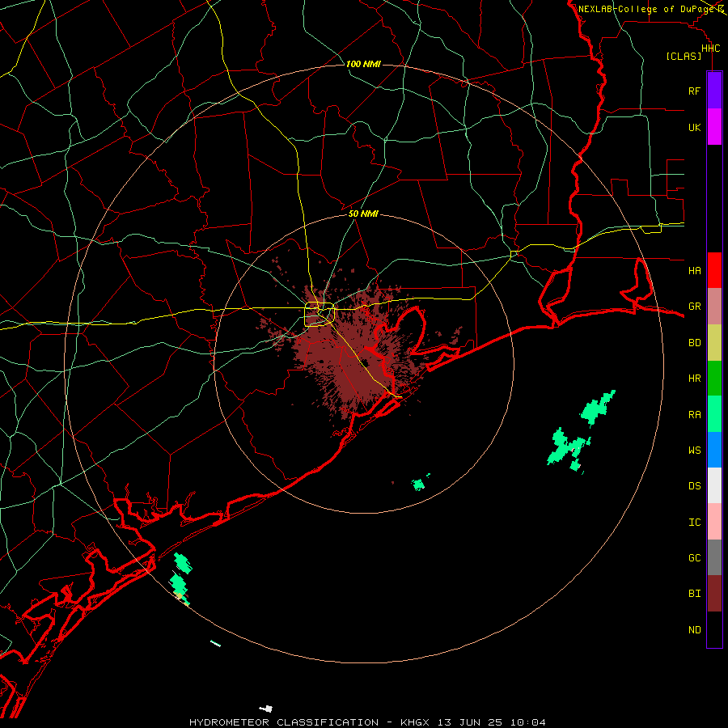Click the small white marker beside the title
728x728 pixels.
[266, 709]
